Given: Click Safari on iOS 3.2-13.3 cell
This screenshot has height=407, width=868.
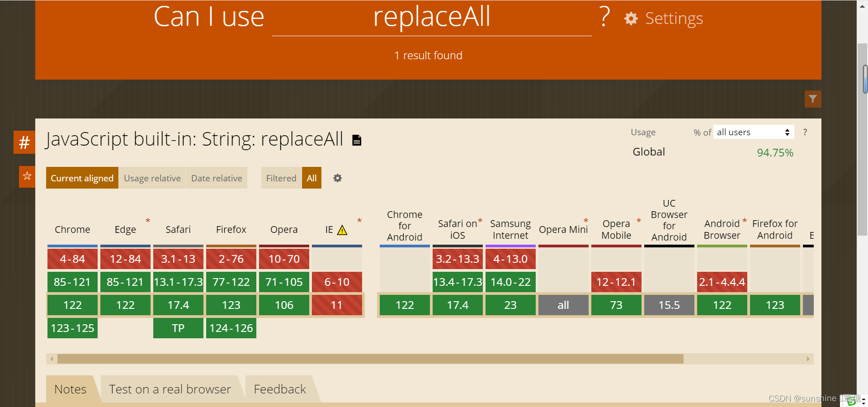Looking at the screenshot, I should click(x=458, y=259).
